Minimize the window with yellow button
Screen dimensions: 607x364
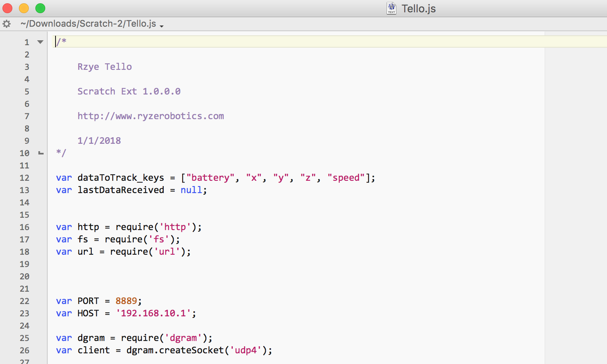24,8
